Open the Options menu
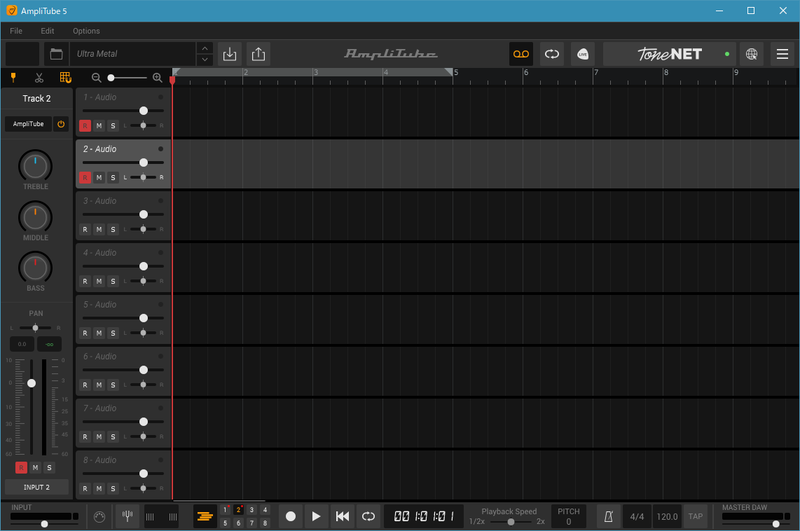Viewport: 800px width, 531px height. 86,31
